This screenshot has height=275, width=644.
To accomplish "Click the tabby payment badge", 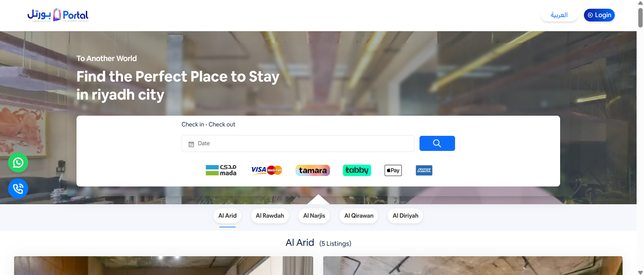I will tap(357, 170).
